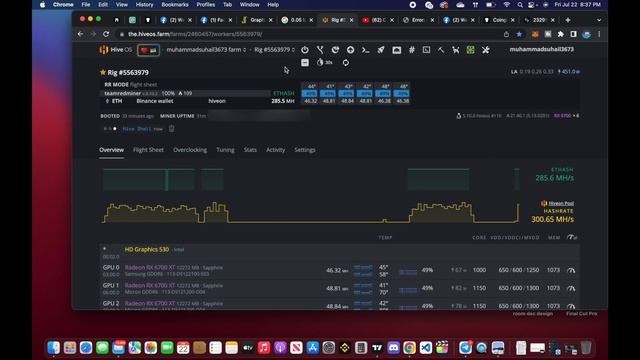
Task: Click the circular refresh icon below toolbar
Action: coord(346,62)
